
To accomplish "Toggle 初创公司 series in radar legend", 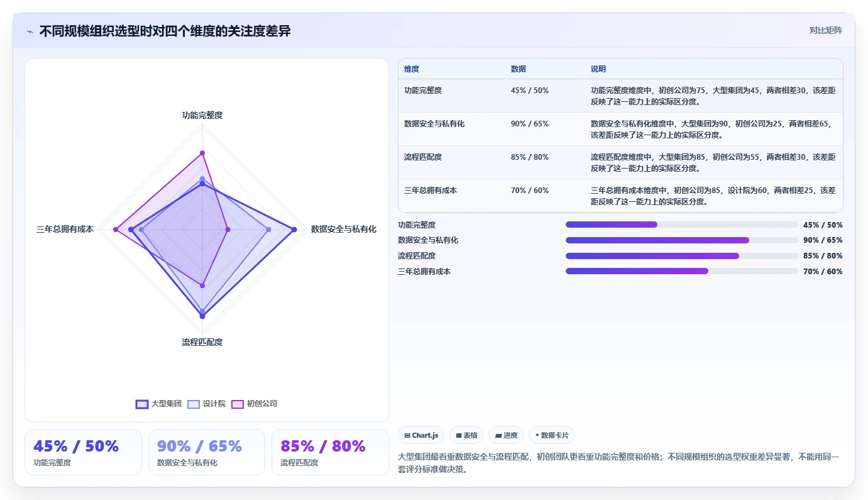I will coord(254,404).
